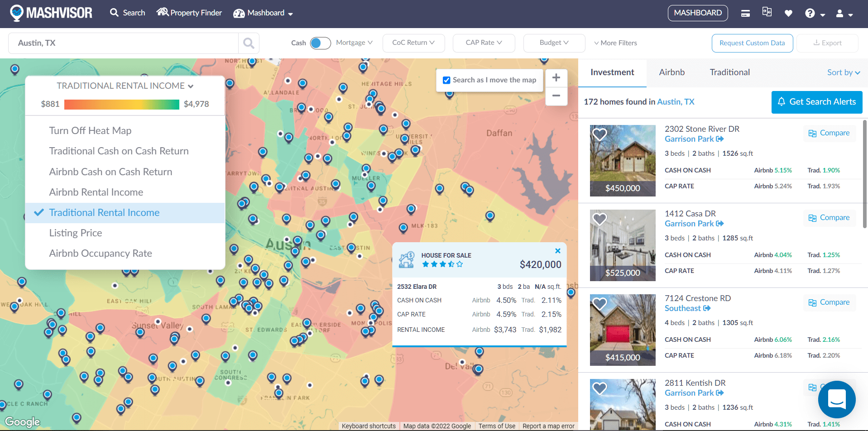Open the Sort by dropdown
The height and width of the screenshot is (431, 868).
coord(843,72)
